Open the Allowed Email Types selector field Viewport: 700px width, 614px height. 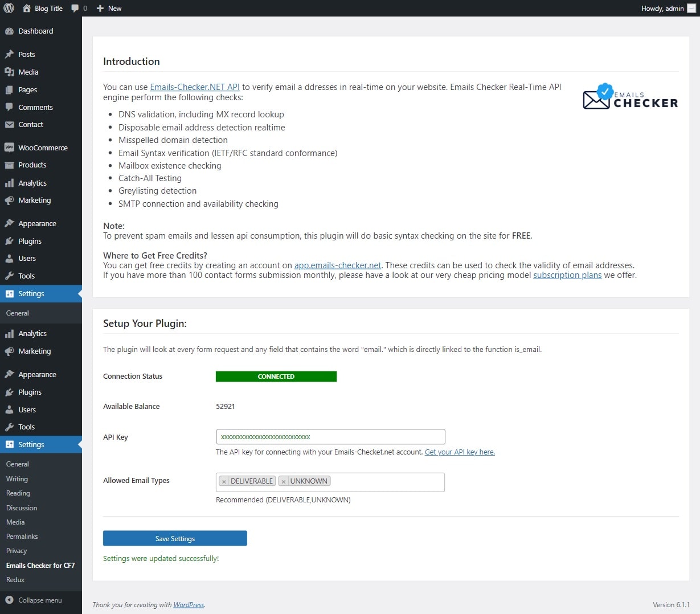330,482
